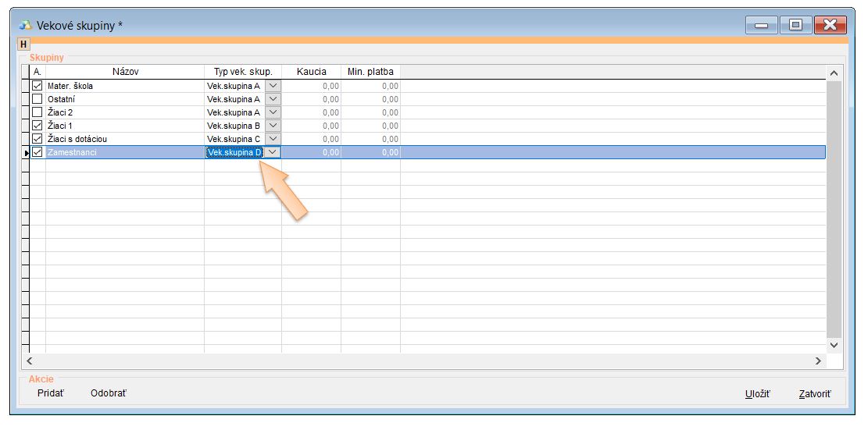Click the Kaucia column header
The height and width of the screenshot is (430, 868).
tap(311, 72)
